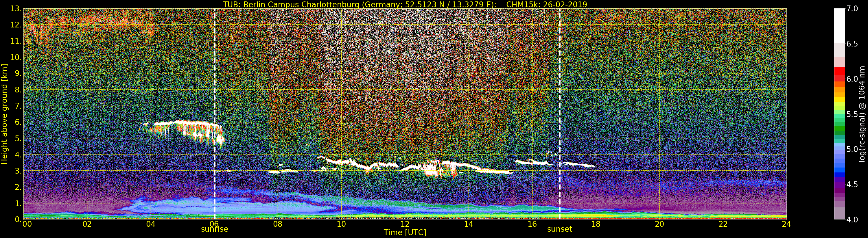Click the Berlin Campus Charlottenburg plot title
This screenshot has height=238, width=868.
[x=405, y=4]
